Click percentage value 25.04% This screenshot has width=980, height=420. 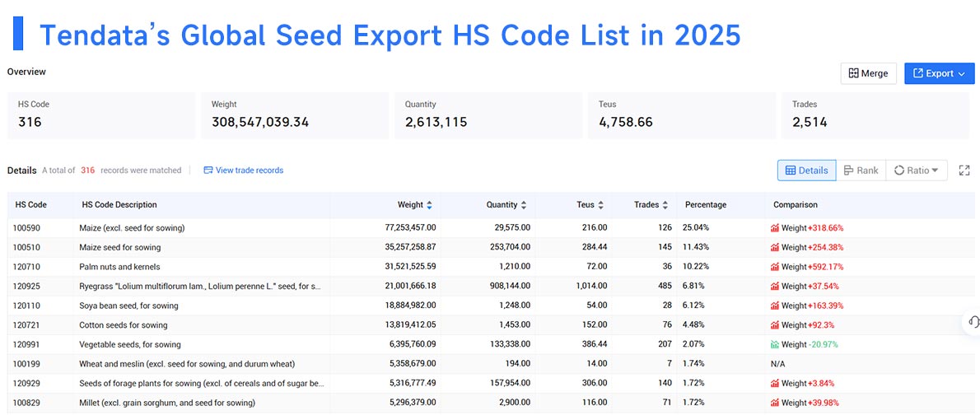(x=694, y=228)
